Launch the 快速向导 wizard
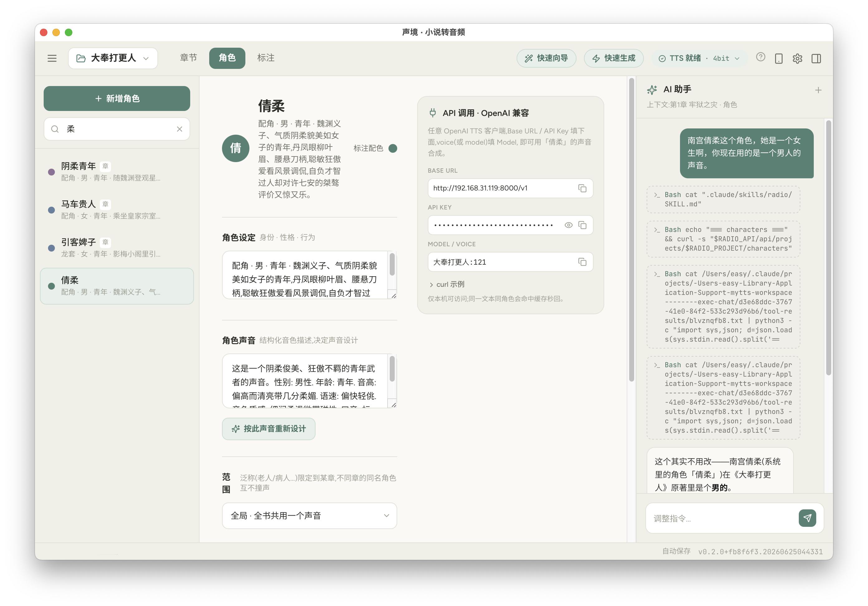 pyautogui.click(x=546, y=58)
